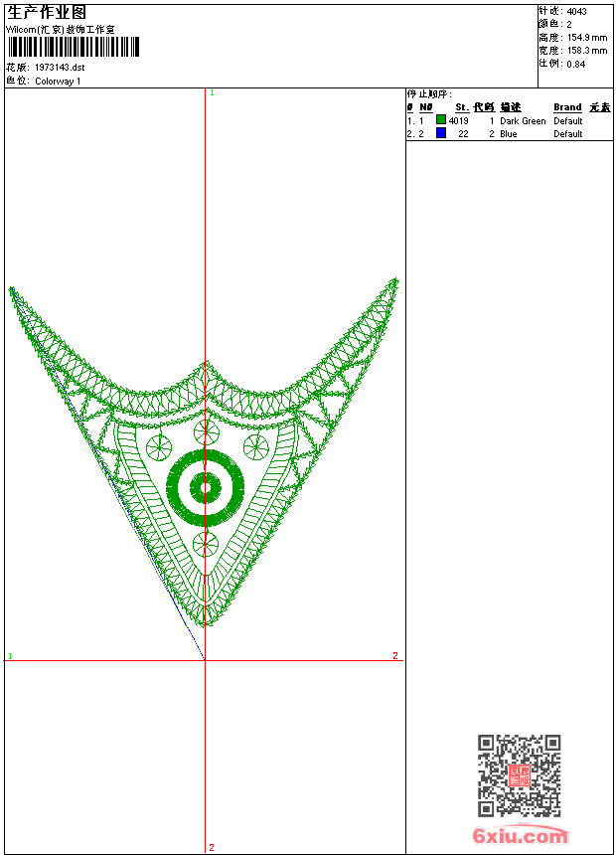This screenshot has height=855, width=616.
Task: Click the red marker 2 at right axis end
Action: tap(394, 656)
